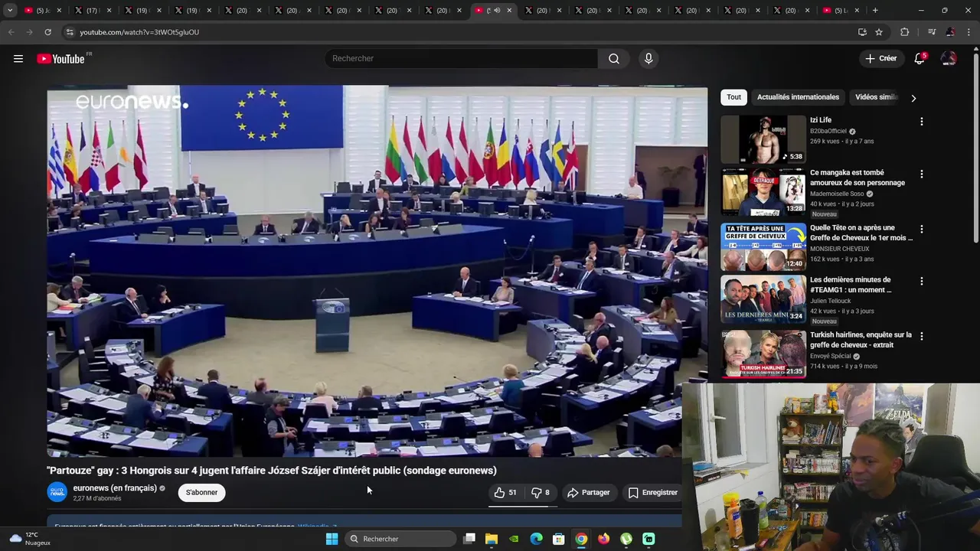Click the browser address bar URL
Image resolution: width=980 pixels, height=551 pixels.
tap(139, 32)
